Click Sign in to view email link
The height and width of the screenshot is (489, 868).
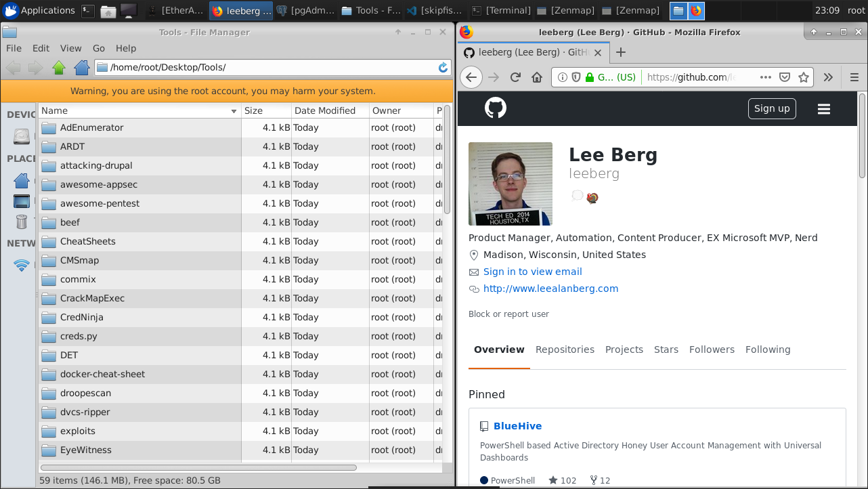click(533, 272)
